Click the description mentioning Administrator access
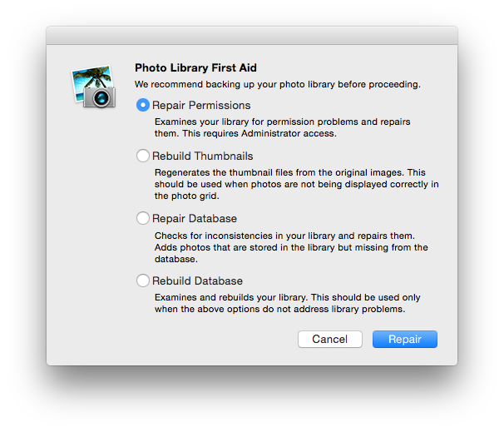The width and height of the screenshot is (504, 432). tap(282, 127)
